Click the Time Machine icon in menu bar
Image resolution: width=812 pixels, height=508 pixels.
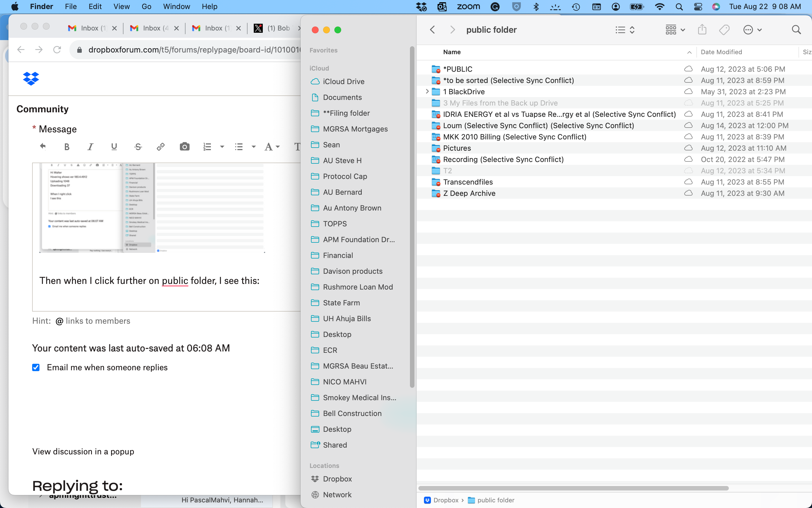click(x=576, y=7)
